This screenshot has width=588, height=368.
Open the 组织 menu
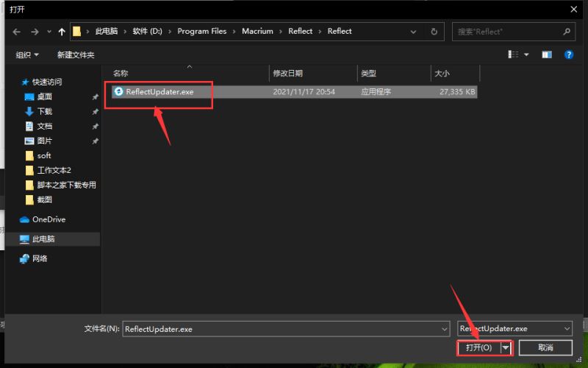[x=27, y=54]
